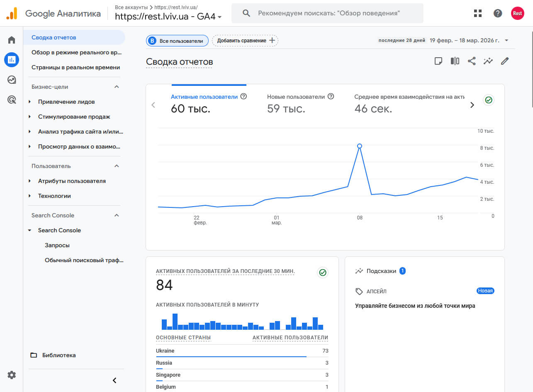Click the Help question mark icon
This screenshot has height=392, width=533.
(x=498, y=13)
